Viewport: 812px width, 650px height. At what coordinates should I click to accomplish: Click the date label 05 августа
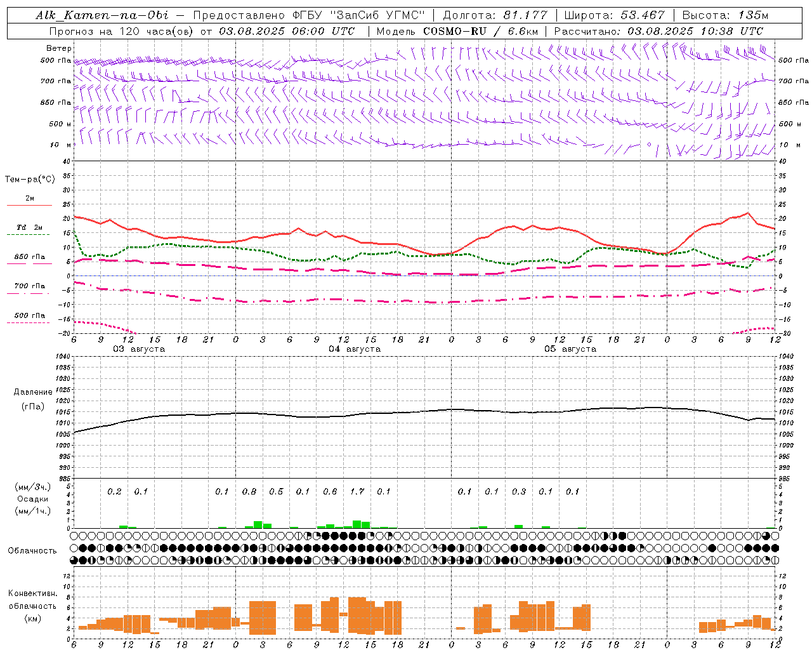coord(570,349)
